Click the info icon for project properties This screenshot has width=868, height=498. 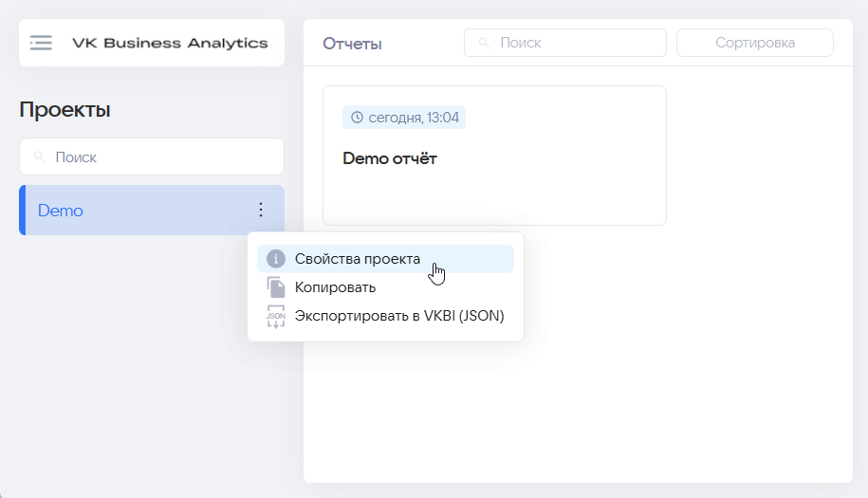click(x=276, y=258)
